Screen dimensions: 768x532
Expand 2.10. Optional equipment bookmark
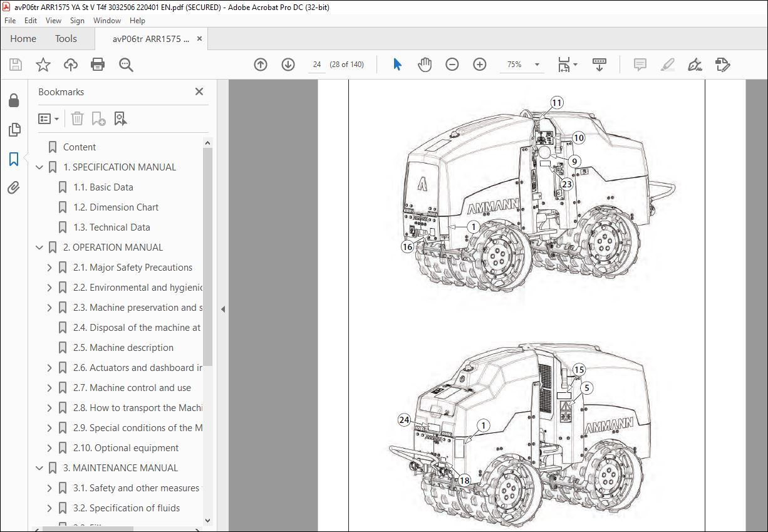(x=49, y=448)
